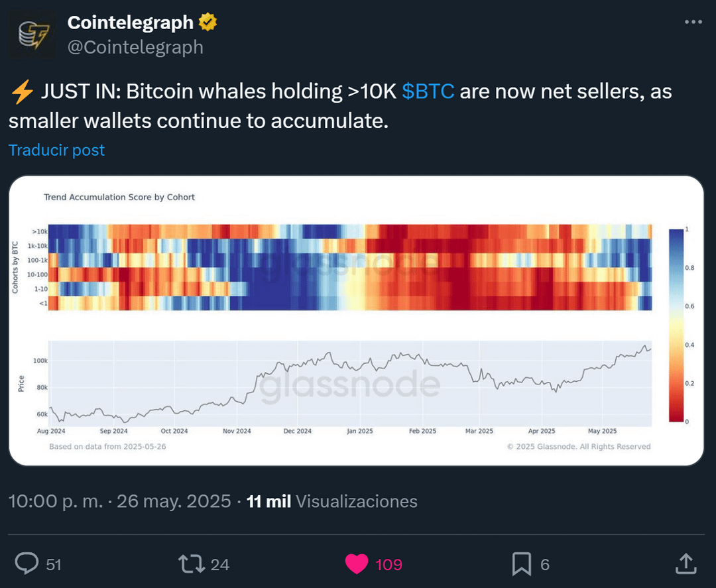The width and height of the screenshot is (716, 588).
Task: Click the color scale bar on chart
Action: point(676,325)
